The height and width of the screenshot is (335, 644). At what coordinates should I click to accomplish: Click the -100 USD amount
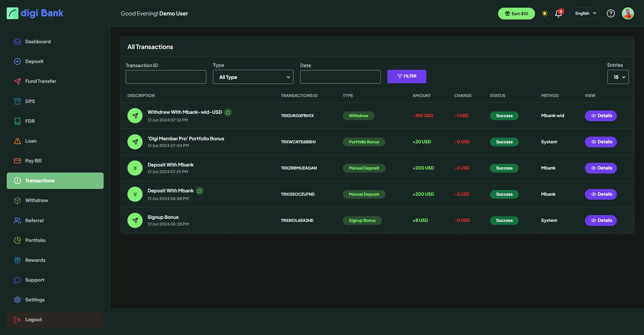click(423, 116)
